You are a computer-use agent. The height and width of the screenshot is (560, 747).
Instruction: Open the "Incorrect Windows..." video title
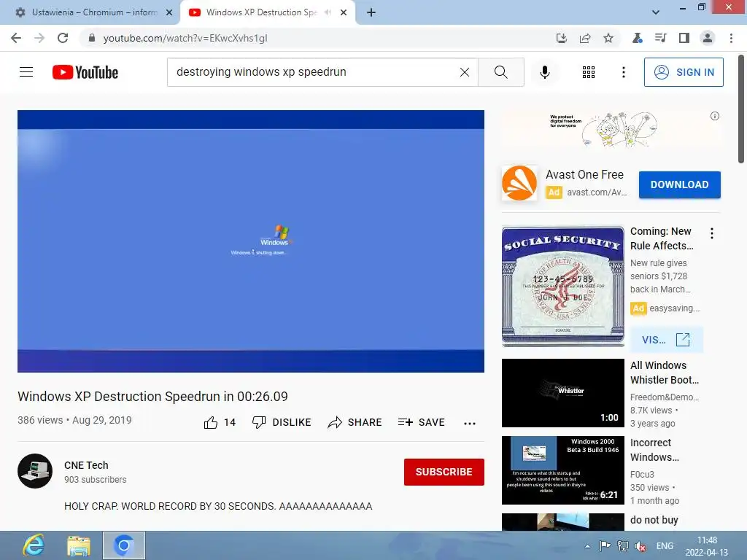click(x=654, y=450)
